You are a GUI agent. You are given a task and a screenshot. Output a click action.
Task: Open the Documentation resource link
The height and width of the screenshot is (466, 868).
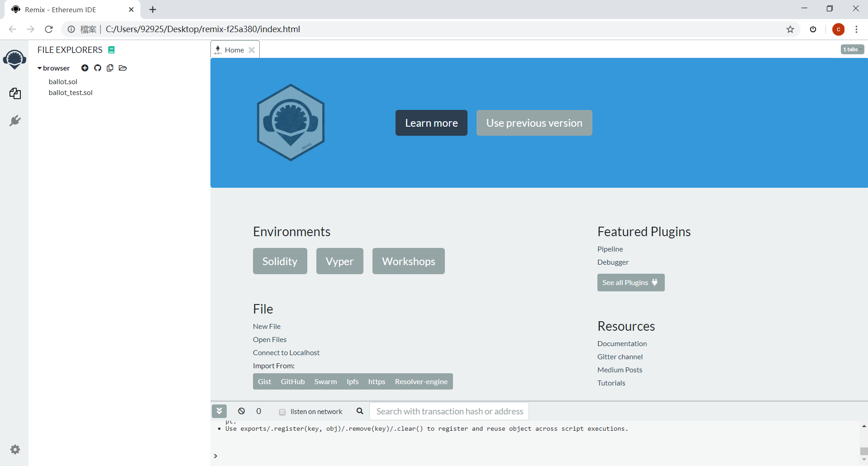point(622,343)
